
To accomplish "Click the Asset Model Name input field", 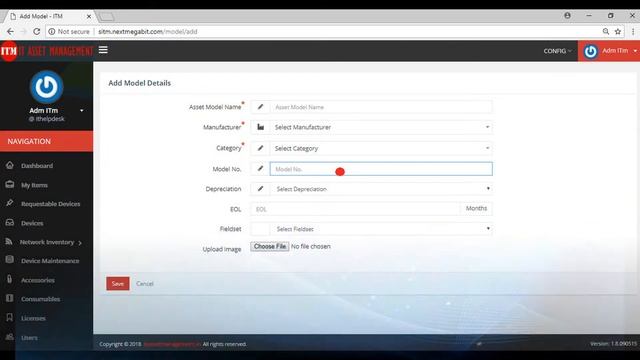I will 381,107.
